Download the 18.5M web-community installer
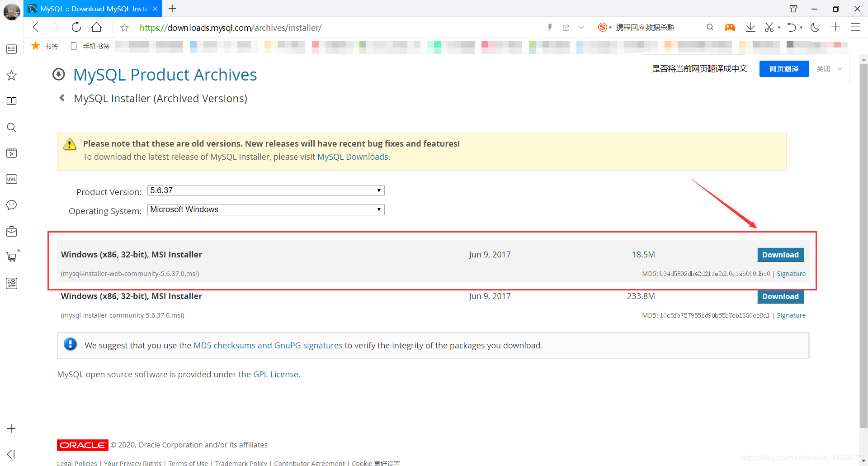Screen dimensions: 868x466 [x=780, y=255]
